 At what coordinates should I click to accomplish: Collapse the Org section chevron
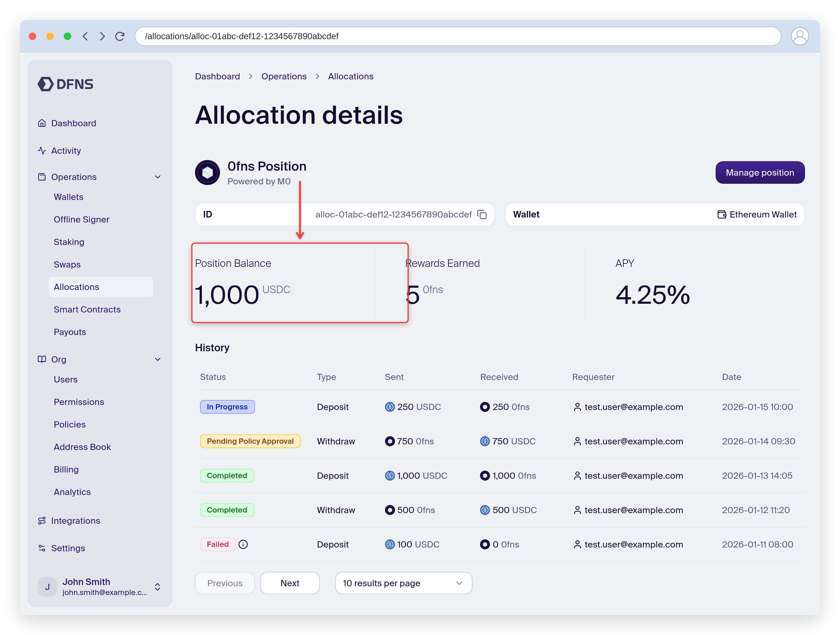coord(158,359)
